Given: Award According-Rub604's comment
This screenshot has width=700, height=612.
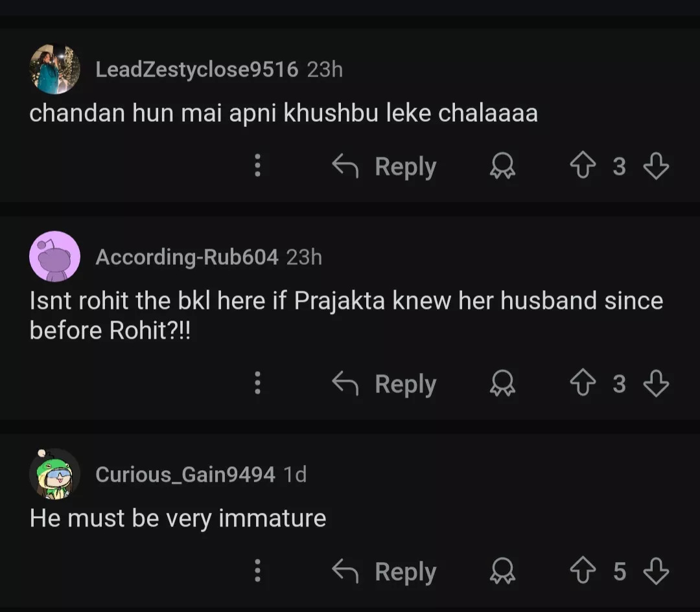Looking at the screenshot, I should [502, 384].
